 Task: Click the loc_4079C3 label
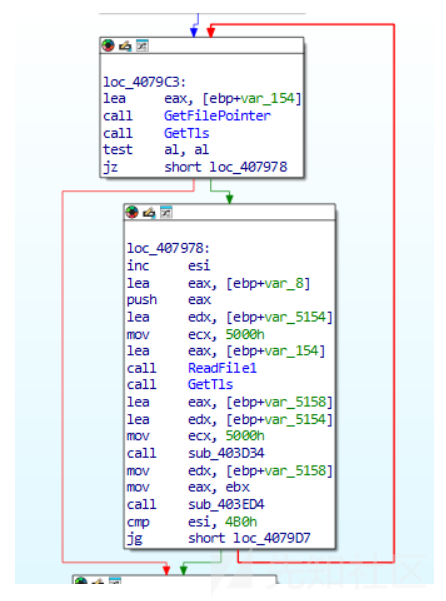[x=144, y=82]
